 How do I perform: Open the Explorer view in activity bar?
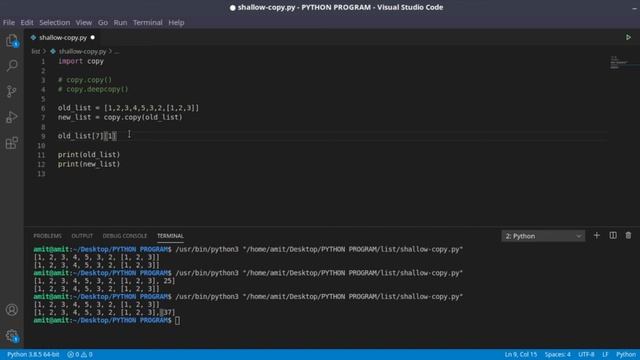[x=12, y=41]
